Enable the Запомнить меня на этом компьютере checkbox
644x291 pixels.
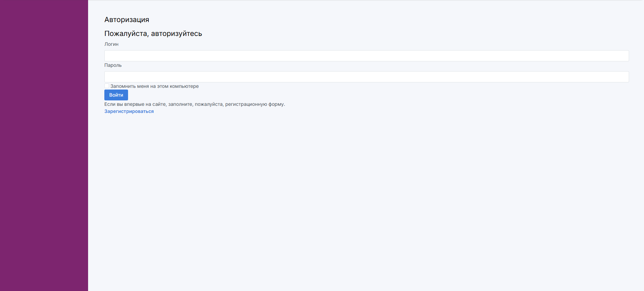pos(107,86)
